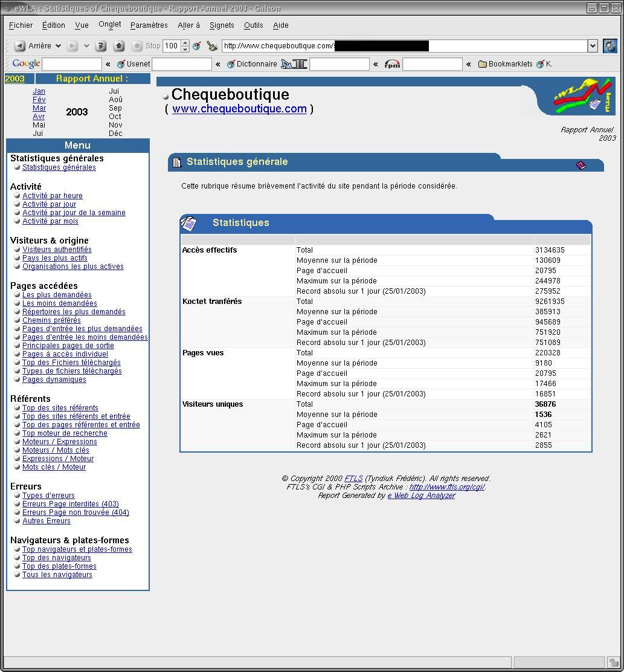Open www.chequeboutique.com link in header

[x=239, y=109]
